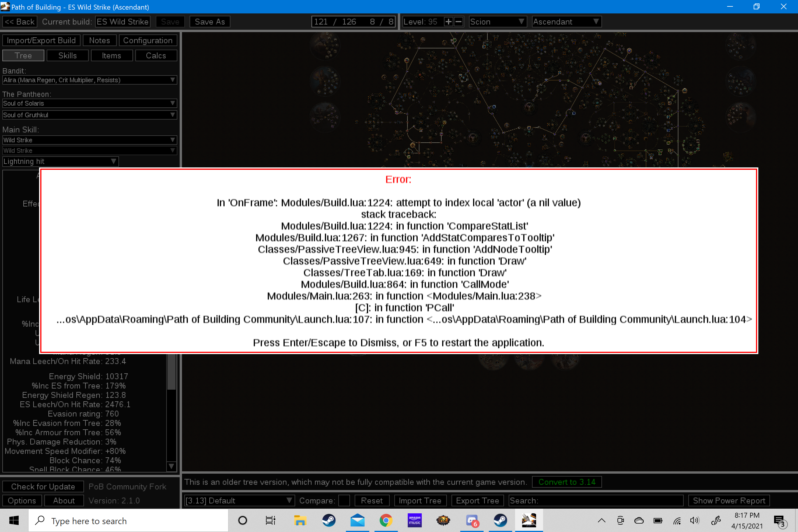
Task: Open the Configuration section
Action: coord(148,40)
